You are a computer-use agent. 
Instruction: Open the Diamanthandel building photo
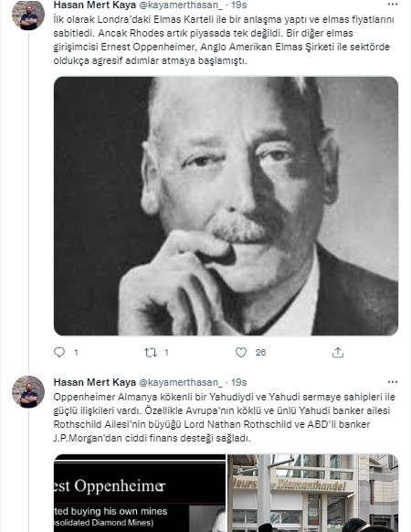point(312,493)
